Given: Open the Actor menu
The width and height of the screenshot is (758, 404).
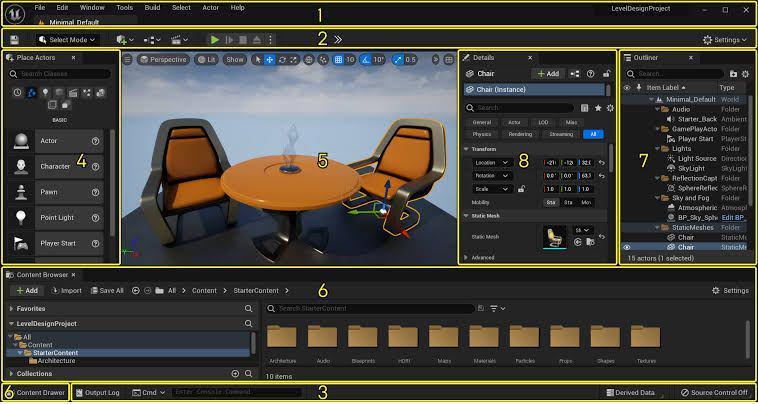Looking at the screenshot, I should point(211,8).
